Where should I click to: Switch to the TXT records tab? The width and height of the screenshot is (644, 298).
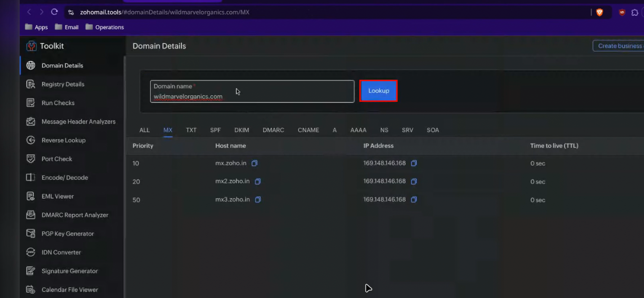pyautogui.click(x=191, y=130)
